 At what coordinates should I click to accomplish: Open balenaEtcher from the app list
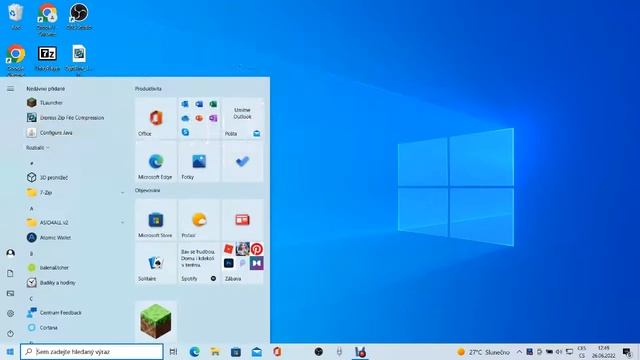pos(47,268)
